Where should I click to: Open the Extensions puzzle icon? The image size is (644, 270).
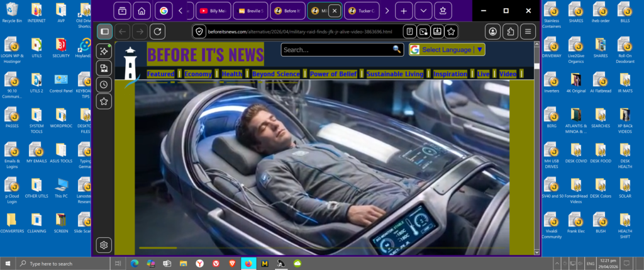pyautogui.click(x=511, y=31)
